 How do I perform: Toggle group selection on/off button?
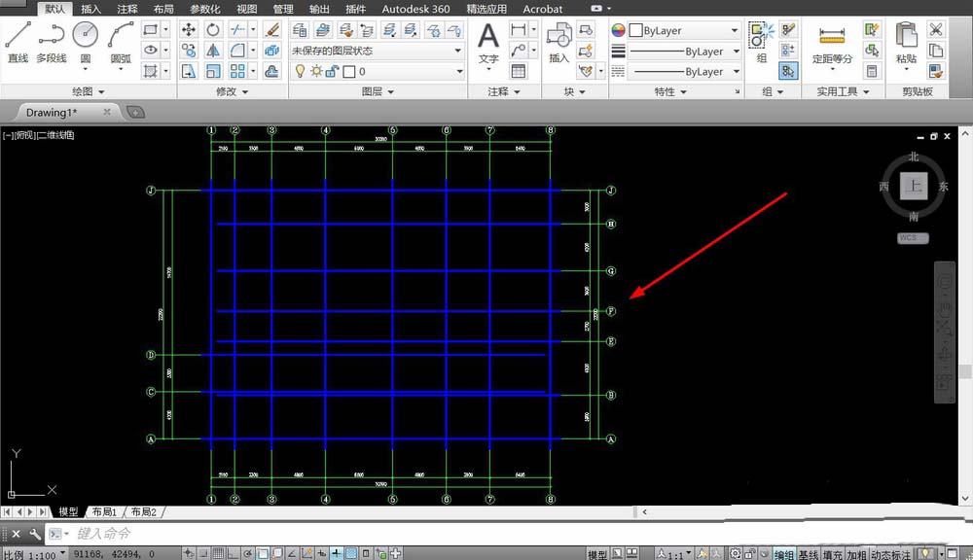coord(788,71)
